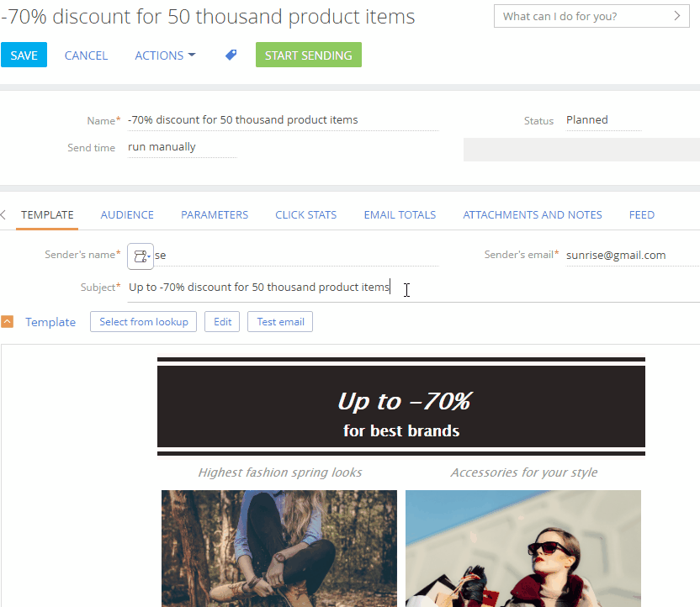Open the Send time dropdown field

pos(182,147)
